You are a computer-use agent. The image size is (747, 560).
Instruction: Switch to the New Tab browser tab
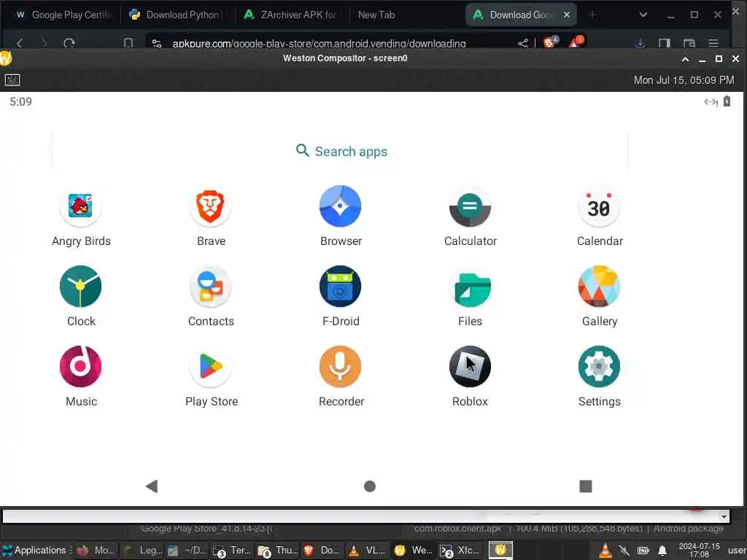(x=376, y=15)
